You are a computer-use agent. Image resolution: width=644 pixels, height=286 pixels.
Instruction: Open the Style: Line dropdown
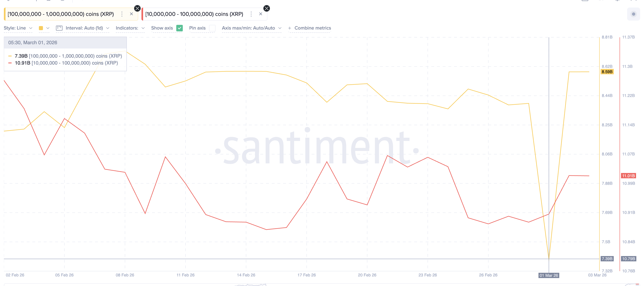point(18,28)
